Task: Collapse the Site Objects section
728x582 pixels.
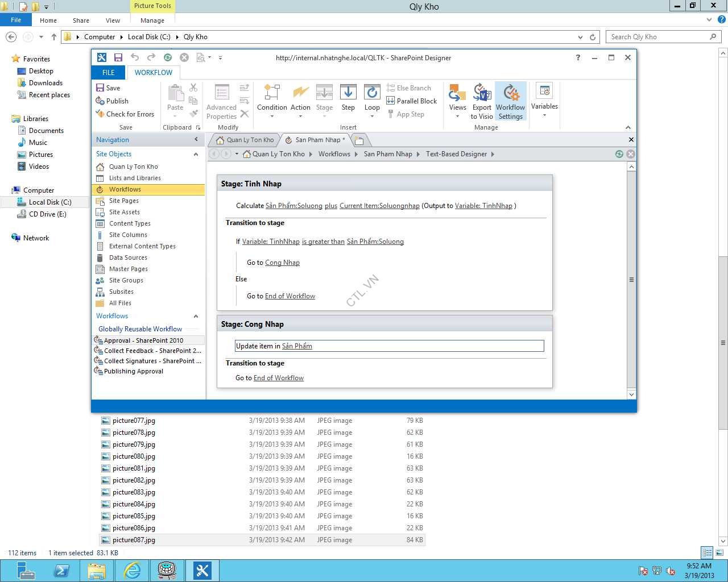Action: (196, 154)
